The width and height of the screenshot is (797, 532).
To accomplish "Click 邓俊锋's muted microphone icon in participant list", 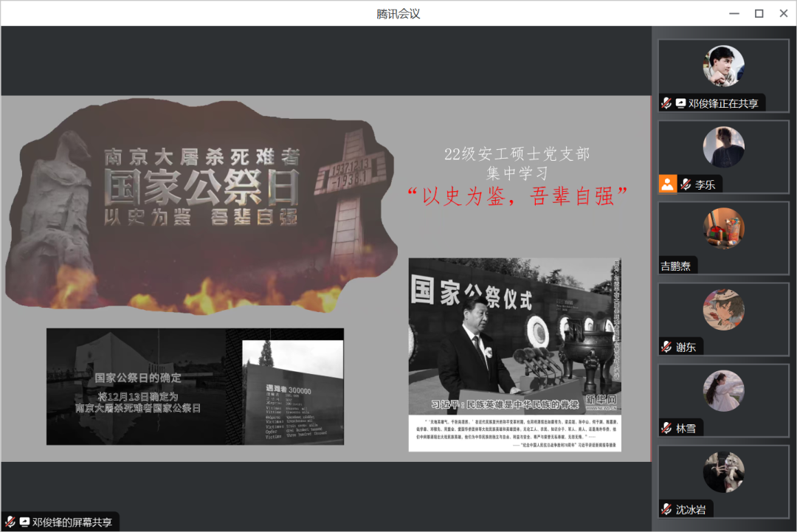I will 666,103.
